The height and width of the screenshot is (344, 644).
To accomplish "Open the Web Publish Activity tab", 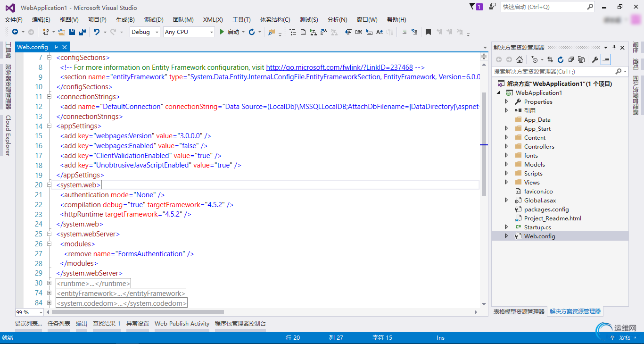I will [182, 324].
